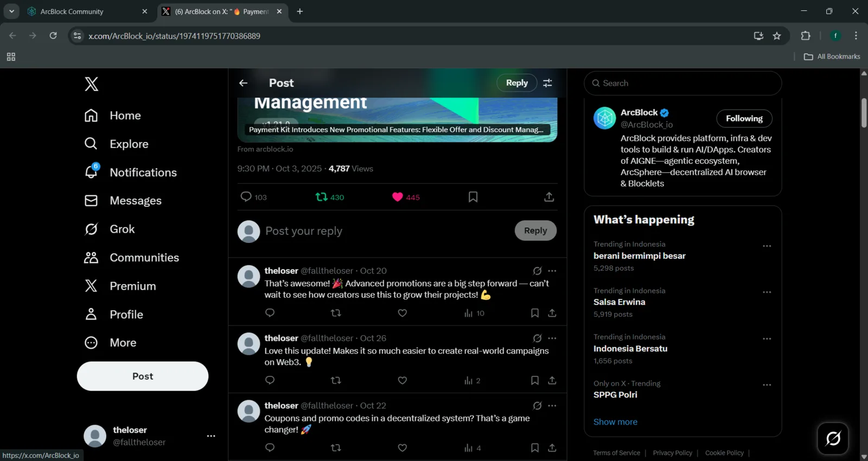Share the Oct 26 comment

point(552,380)
